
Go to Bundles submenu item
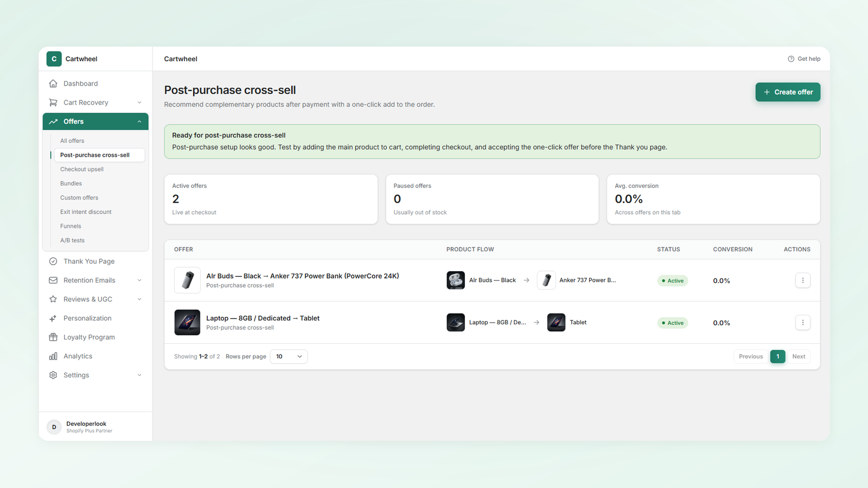coord(99,183)
